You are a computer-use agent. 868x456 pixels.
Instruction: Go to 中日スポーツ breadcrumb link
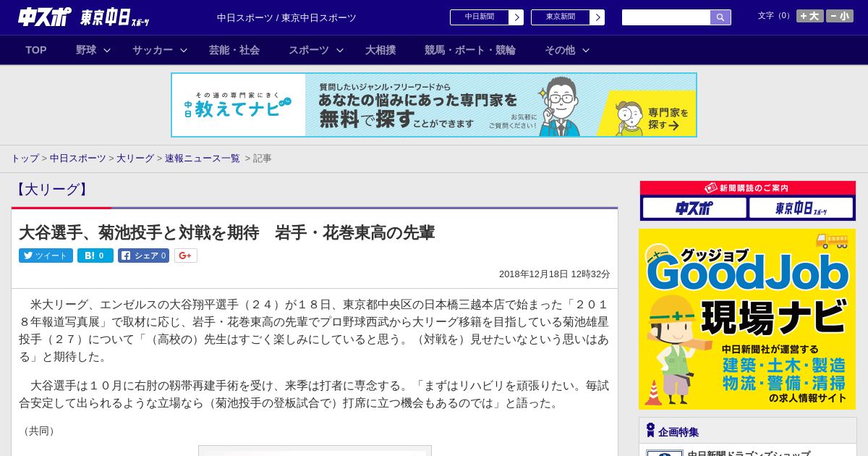point(78,158)
